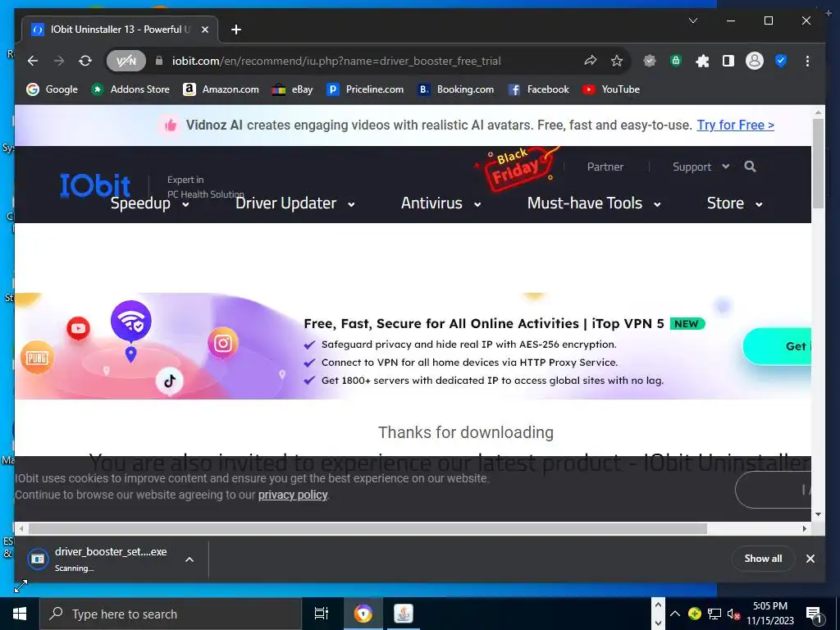
Task: Click the Try for Free link
Action: click(x=735, y=126)
